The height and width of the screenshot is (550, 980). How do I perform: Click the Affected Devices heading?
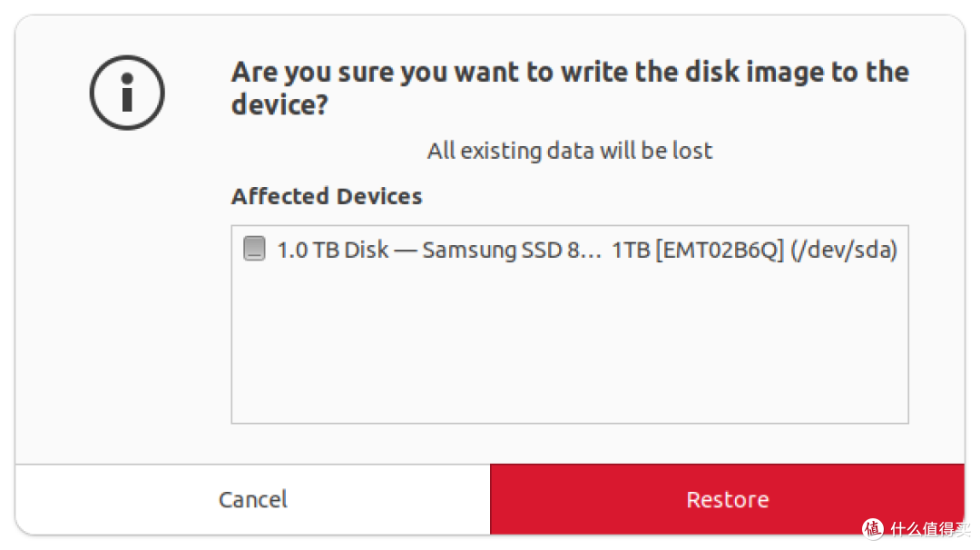coord(327,196)
